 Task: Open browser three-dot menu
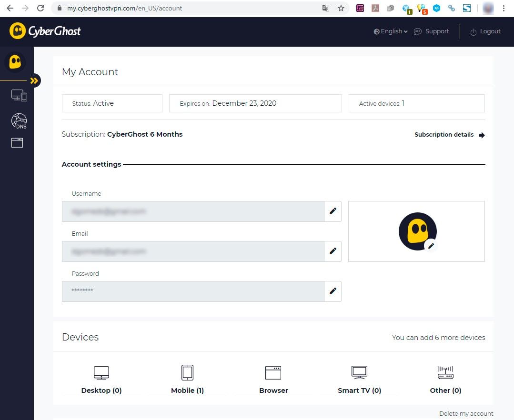pyautogui.click(x=504, y=8)
